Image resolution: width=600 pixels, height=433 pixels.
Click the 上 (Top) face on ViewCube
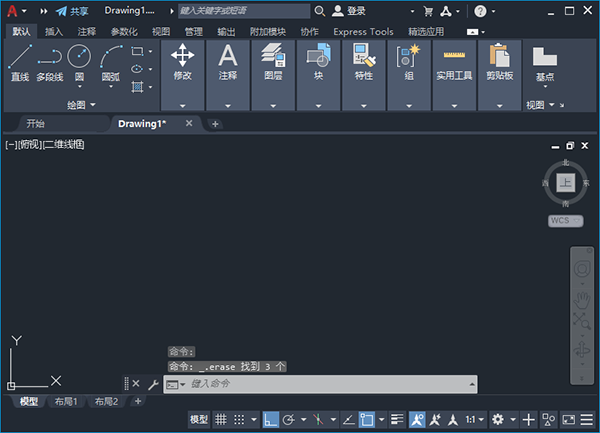coord(565,182)
